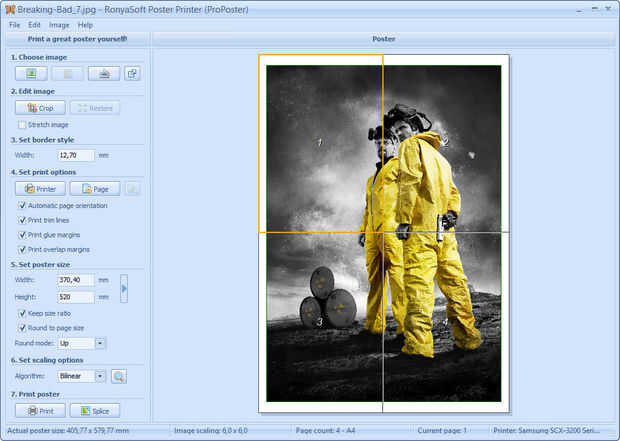Viewport: 620px width, 441px height.
Task: Load an image file under Choose image
Action: click(31, 74)
